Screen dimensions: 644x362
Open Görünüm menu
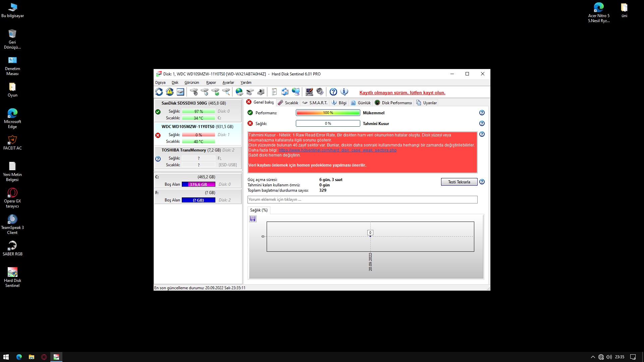click(192, 82)
